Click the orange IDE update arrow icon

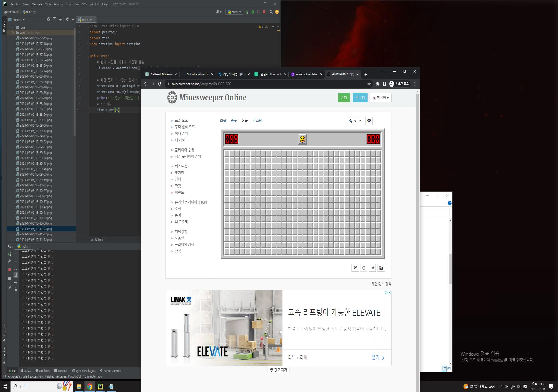(x=277, y=12)
